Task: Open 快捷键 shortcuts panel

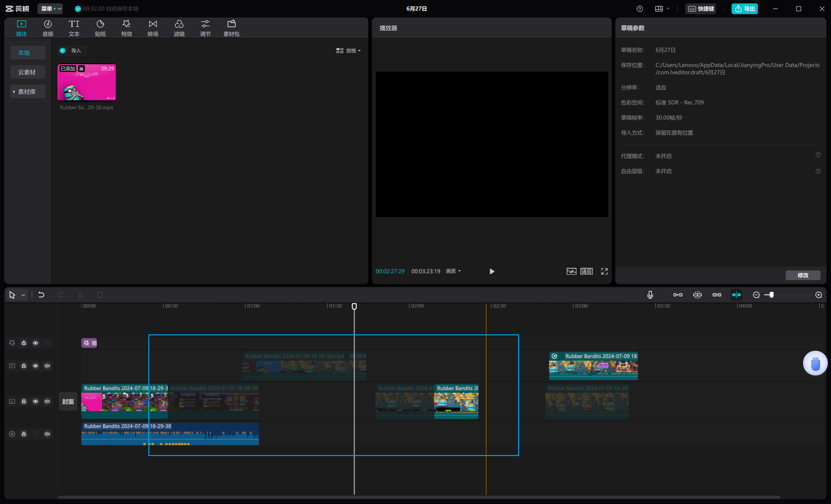Action: pyautogui.click(x=701, y=9)
